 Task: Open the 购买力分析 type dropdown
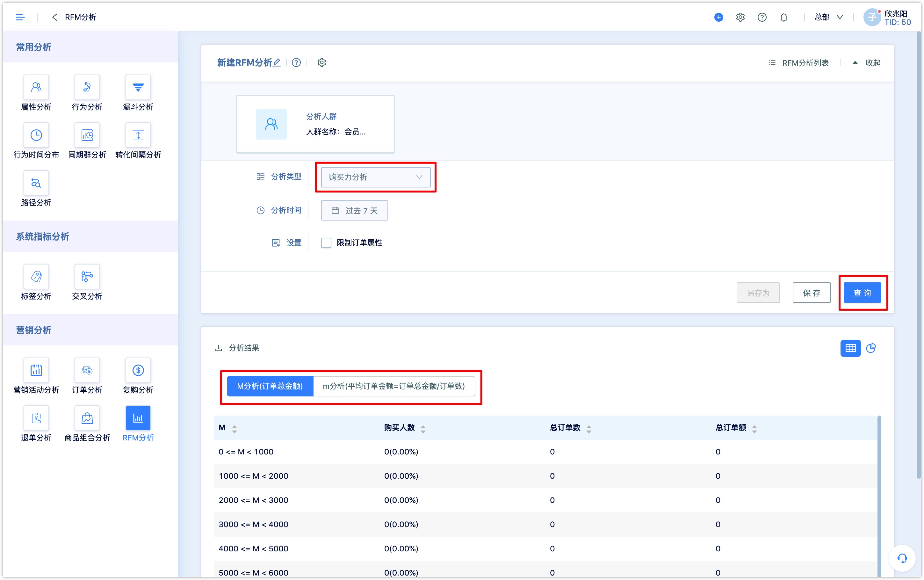tap(375, 177)
